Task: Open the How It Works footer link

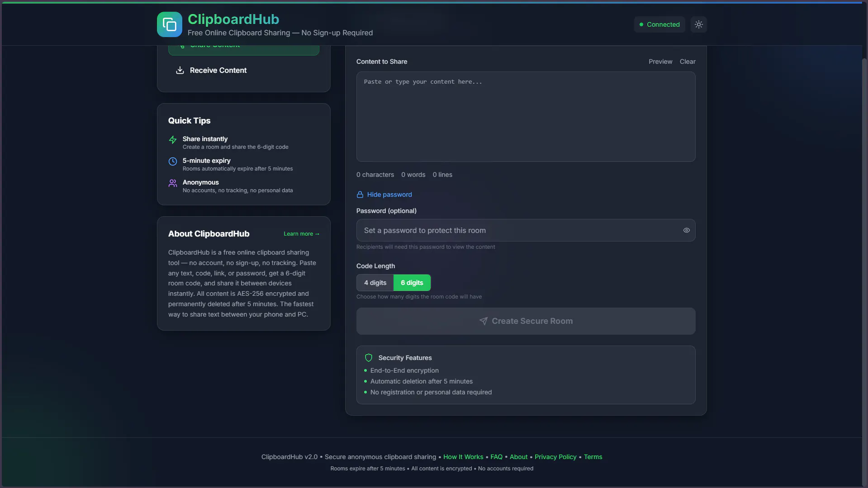Action: (463, 457)
